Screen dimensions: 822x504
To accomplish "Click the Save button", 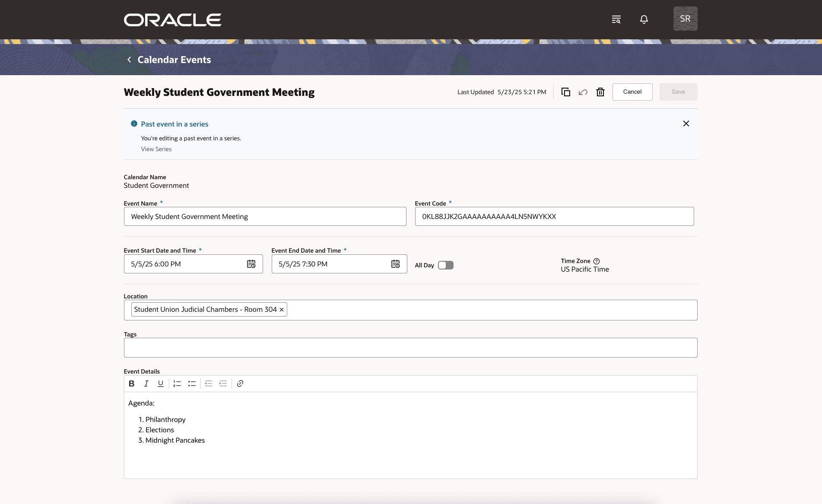I will pyautogui.click(x=678, y=92).
